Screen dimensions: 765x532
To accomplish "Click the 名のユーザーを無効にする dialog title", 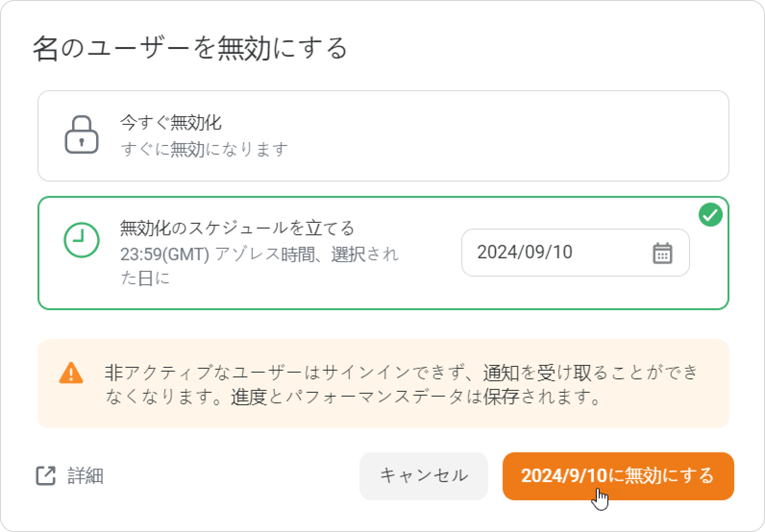I will coord(190,48).
